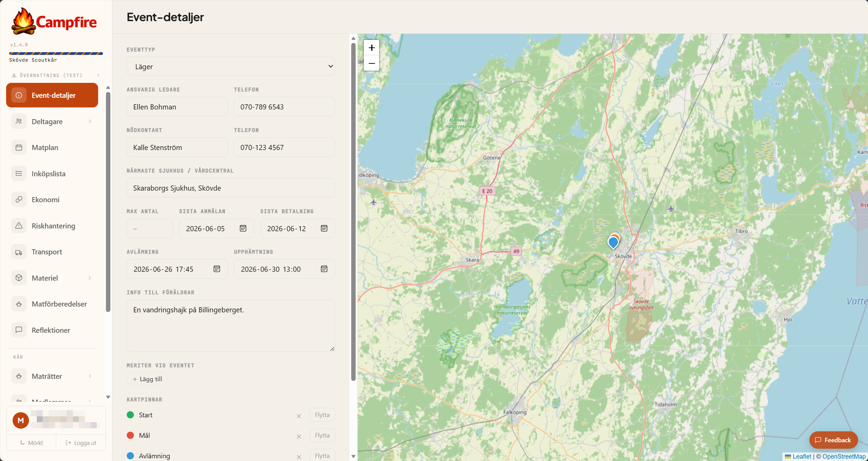Click the Max antal input field
868x461 pixels.
[x=150, y=228]
